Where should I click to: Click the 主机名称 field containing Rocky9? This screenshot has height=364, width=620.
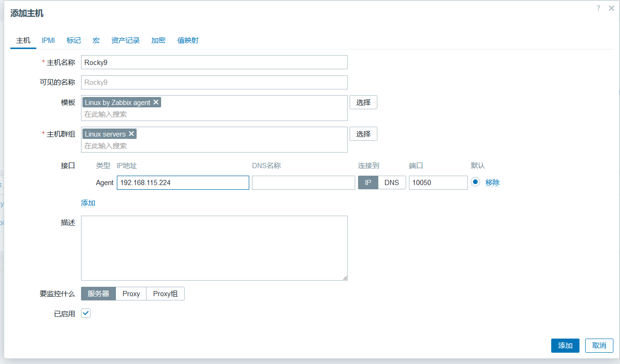214,62
